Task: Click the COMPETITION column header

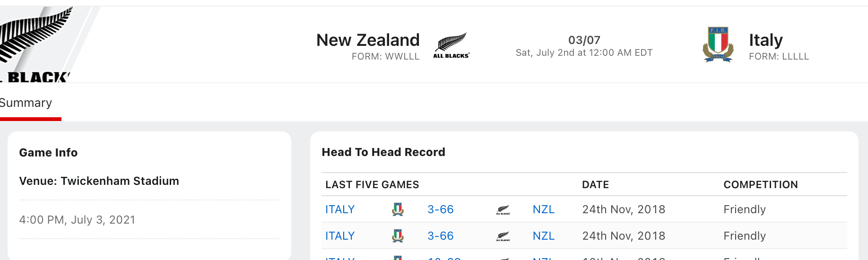Action: coord(761,185)
